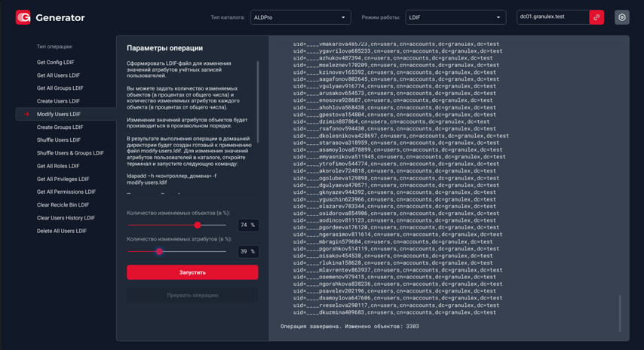Click the red arrow beside Modify Users LDIF
644x350 pixels.
tap(26, 114)
